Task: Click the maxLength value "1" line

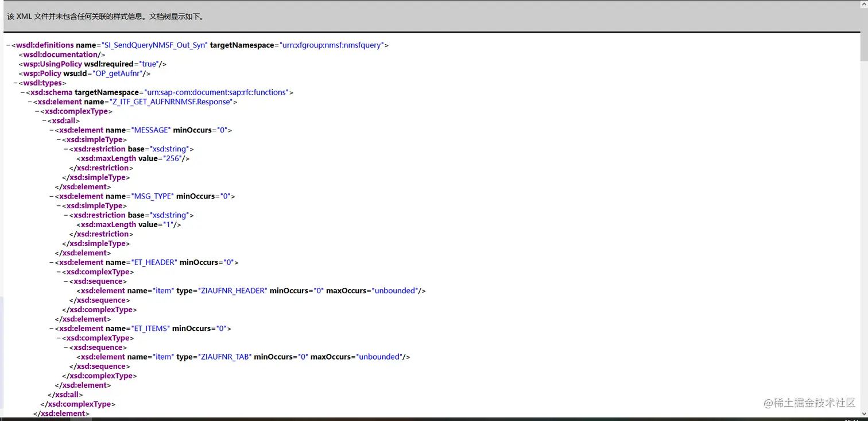Action: tap(129, 225)
